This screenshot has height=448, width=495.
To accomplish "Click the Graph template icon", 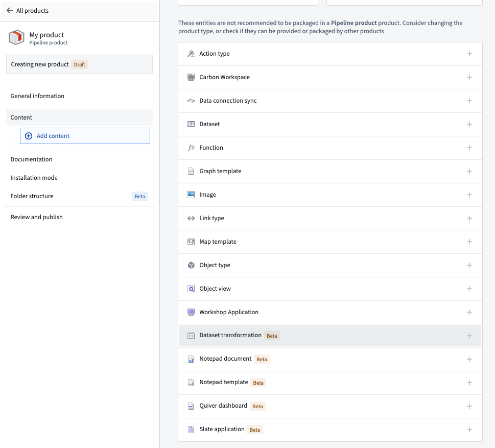I will 191,171.
